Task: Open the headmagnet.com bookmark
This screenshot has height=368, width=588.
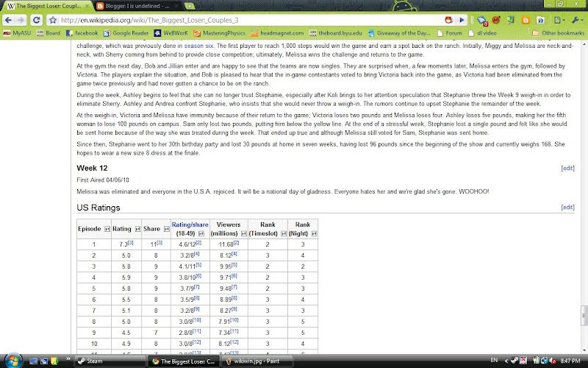Action: (x=278, y=33)
